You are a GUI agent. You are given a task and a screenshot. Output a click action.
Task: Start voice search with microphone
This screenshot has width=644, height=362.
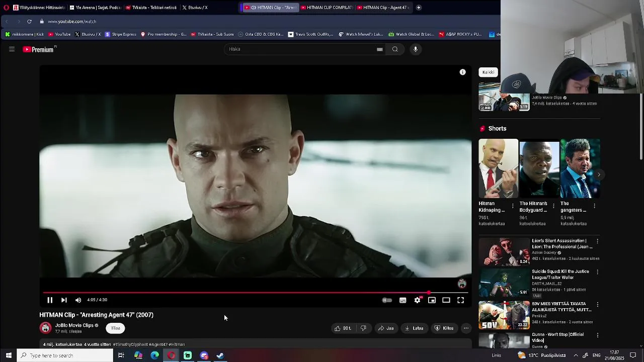pos(416,49)
